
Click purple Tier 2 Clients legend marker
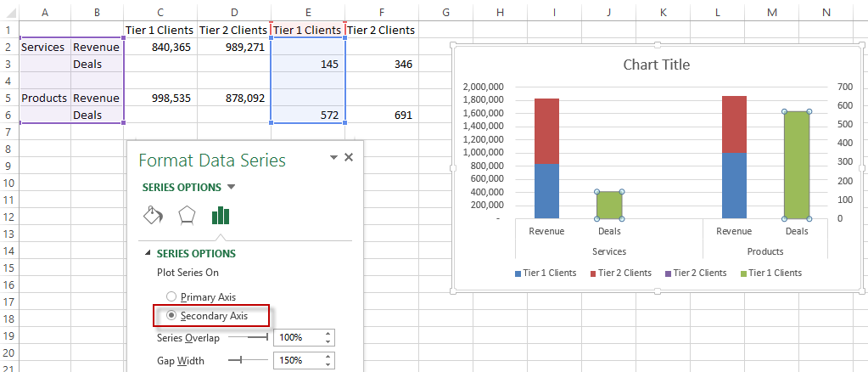[x=667, y=273]
